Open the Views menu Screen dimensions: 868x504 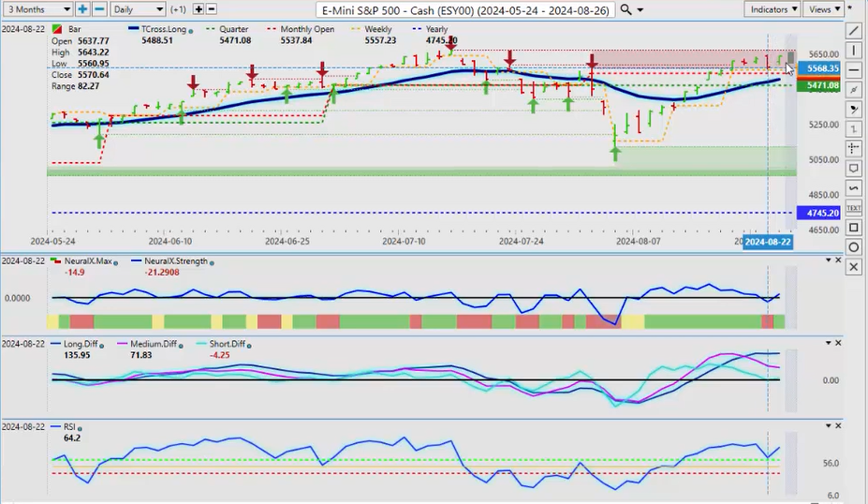pos(824,9)
